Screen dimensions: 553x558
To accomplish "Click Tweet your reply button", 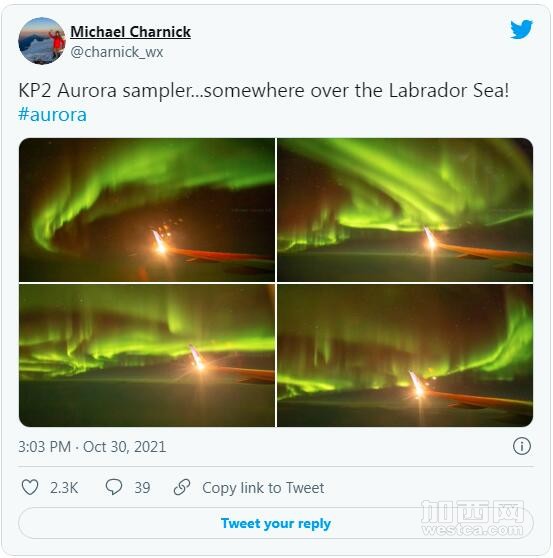I will click(x=276, y=523).
